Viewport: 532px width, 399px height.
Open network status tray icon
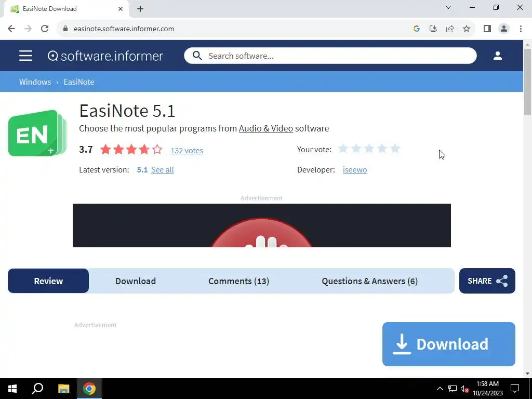453,389
